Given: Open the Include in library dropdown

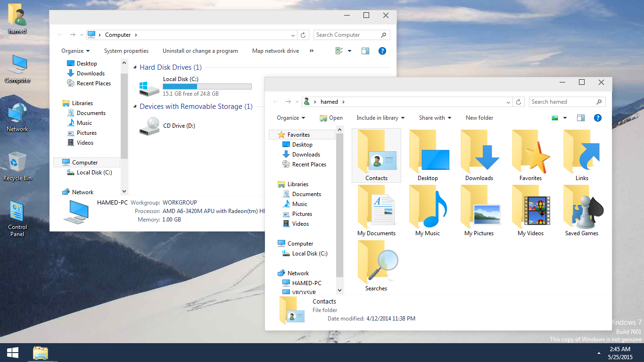Looking at the screenshot, I should (x=381, y=118).
